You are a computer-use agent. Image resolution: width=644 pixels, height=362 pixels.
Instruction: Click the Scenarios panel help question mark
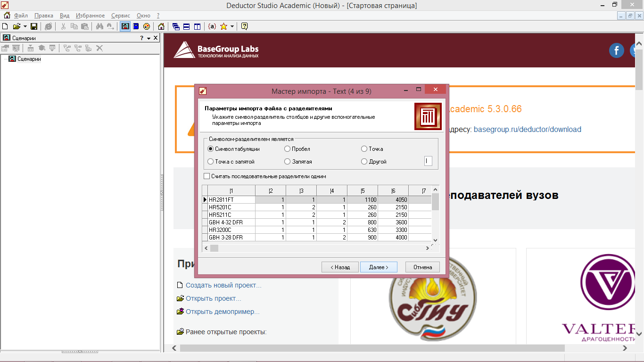pyautogui.click(x=141, y=38)
